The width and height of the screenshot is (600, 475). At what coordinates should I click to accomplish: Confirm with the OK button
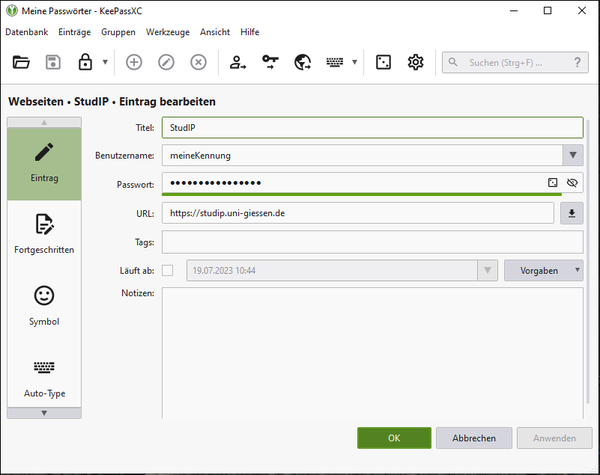(394, 438)
